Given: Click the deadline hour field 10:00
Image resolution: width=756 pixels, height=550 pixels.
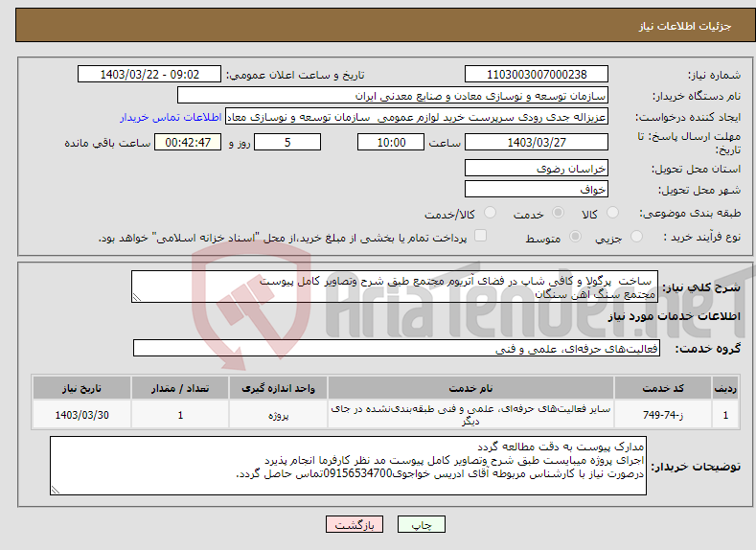Looking at the screenshot, I should tap(391, 142).
